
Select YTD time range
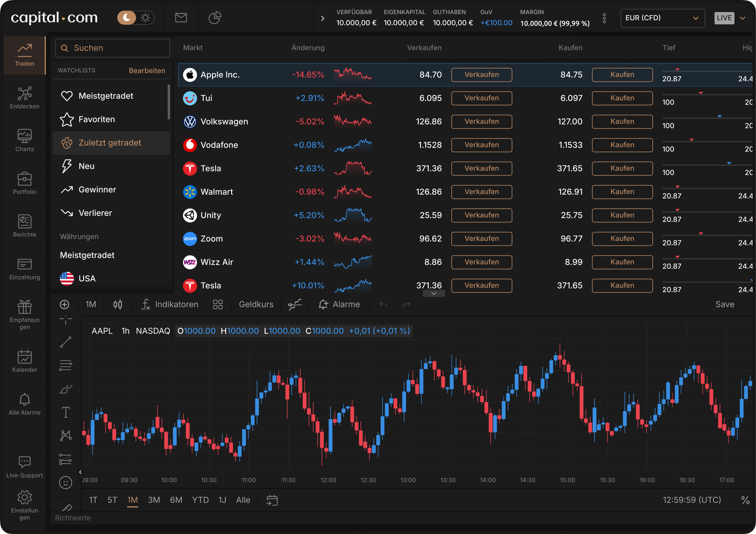[200, 500]
